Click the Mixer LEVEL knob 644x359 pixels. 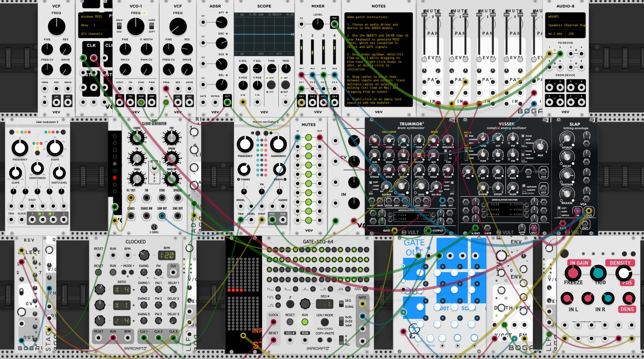tap(318, 24)
